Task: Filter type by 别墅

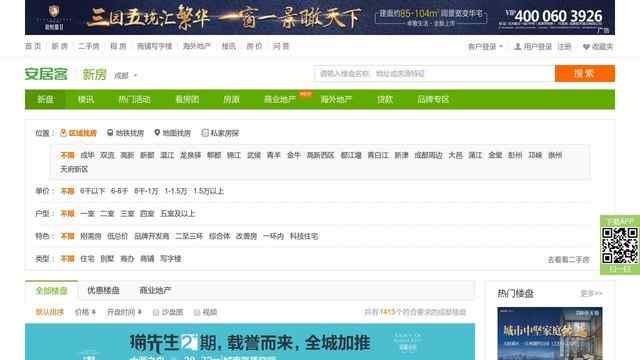Action: [107, 259]
